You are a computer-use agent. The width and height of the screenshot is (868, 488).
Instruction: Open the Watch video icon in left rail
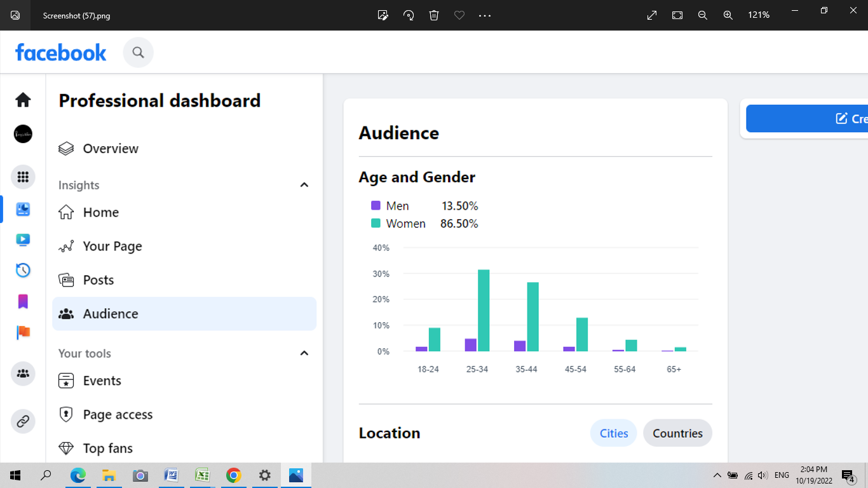coord(23,240)
